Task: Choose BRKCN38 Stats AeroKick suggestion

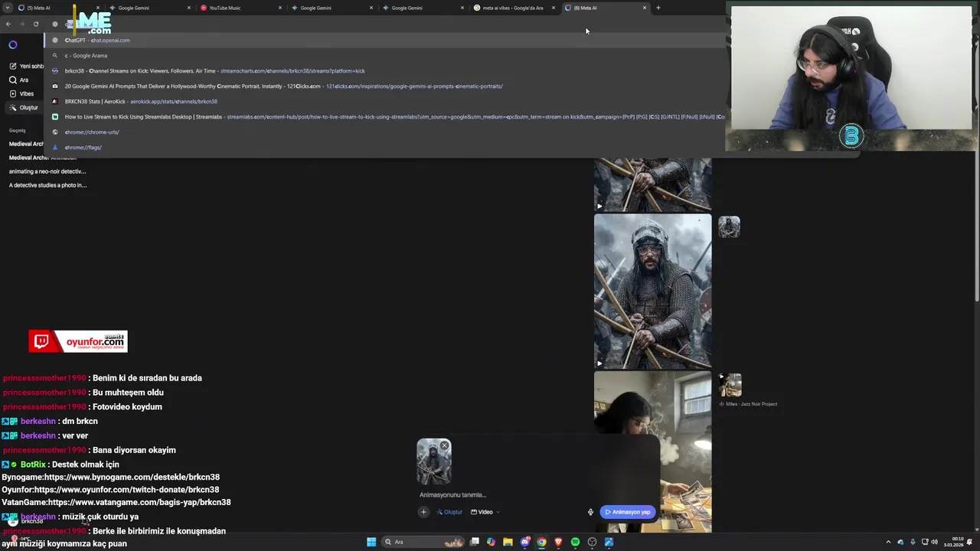Action: (x=384, y=101)
